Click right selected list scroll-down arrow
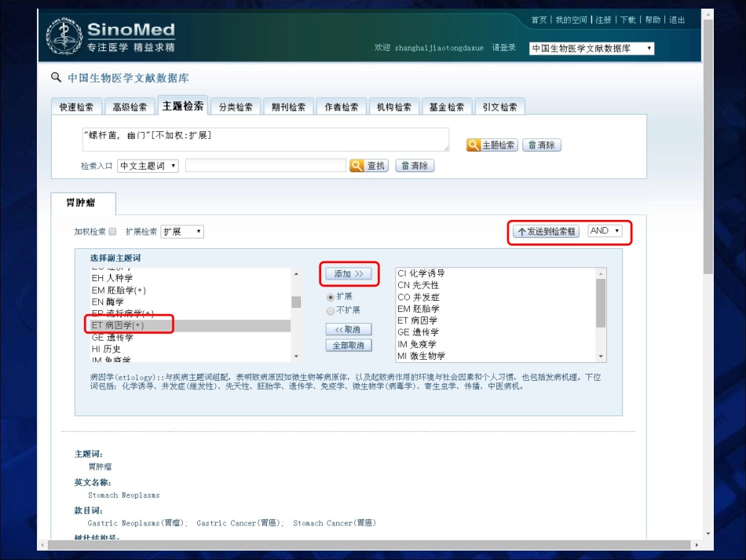Screen dimensions: 746x560 click(x=601, y=357)
